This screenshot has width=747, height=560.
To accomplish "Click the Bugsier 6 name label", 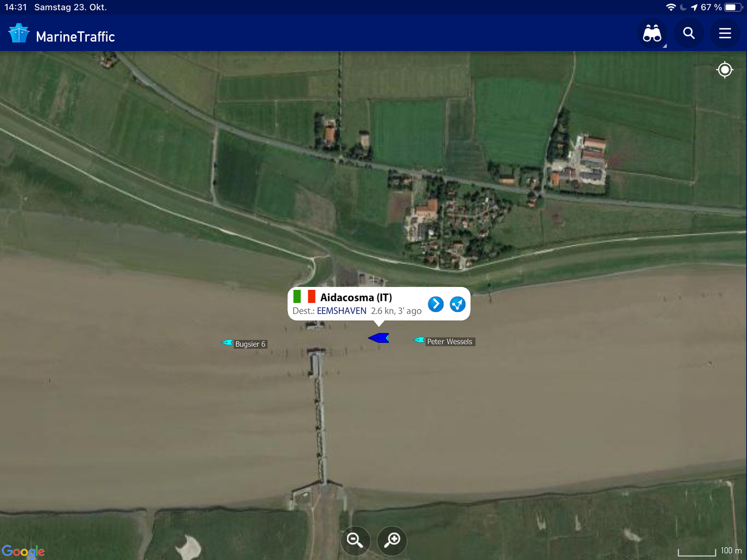I will pyautogui.click(x=250, y=344).
